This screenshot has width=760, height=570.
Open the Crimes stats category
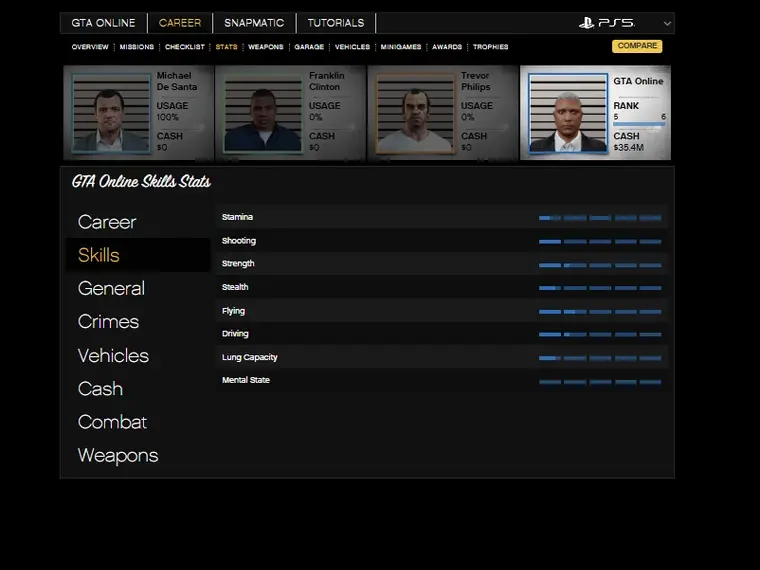109,322
